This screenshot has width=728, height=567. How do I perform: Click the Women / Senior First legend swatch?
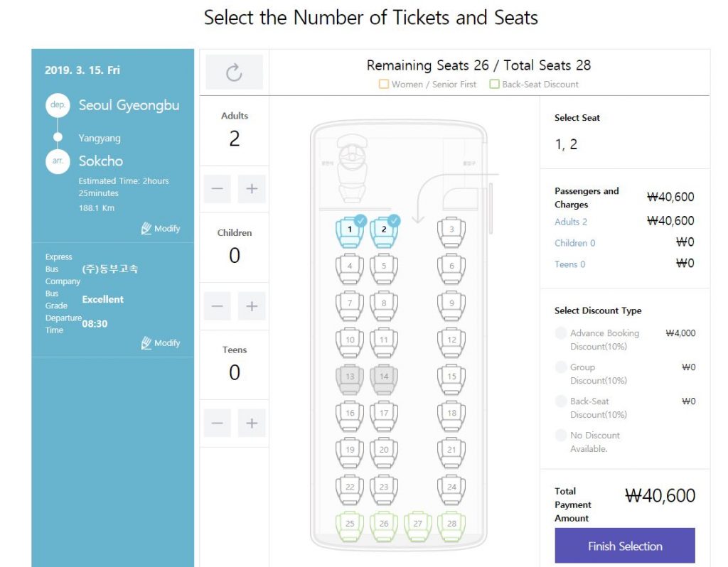384,85
